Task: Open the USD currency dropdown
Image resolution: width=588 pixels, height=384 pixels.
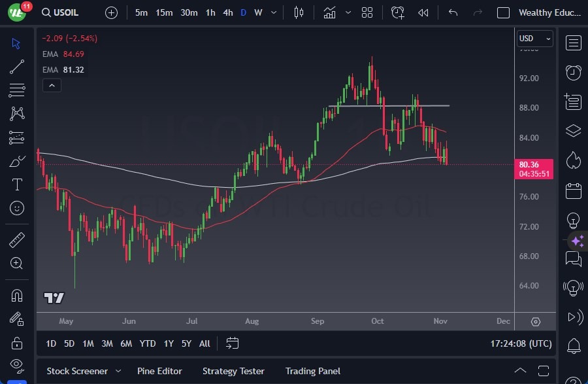Action: (x=534, y=38)
